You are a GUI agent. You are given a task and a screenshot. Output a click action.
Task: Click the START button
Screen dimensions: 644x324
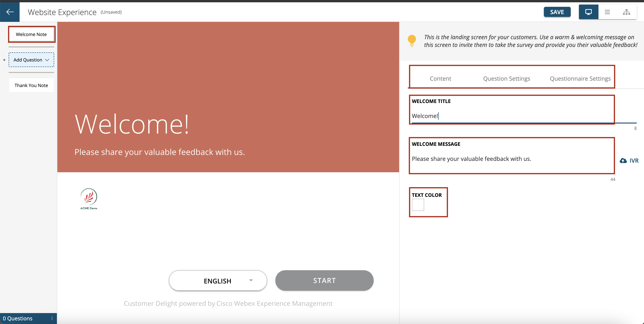325,280
